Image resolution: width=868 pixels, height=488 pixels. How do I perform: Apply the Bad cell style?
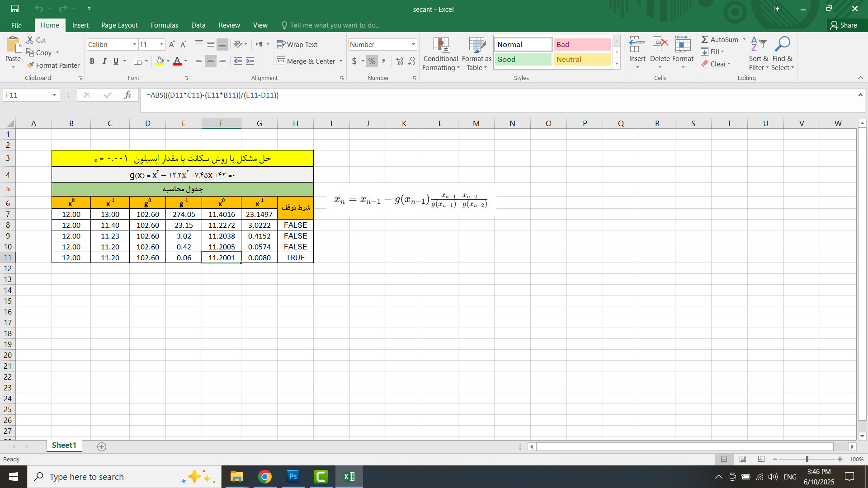[582, 44]
